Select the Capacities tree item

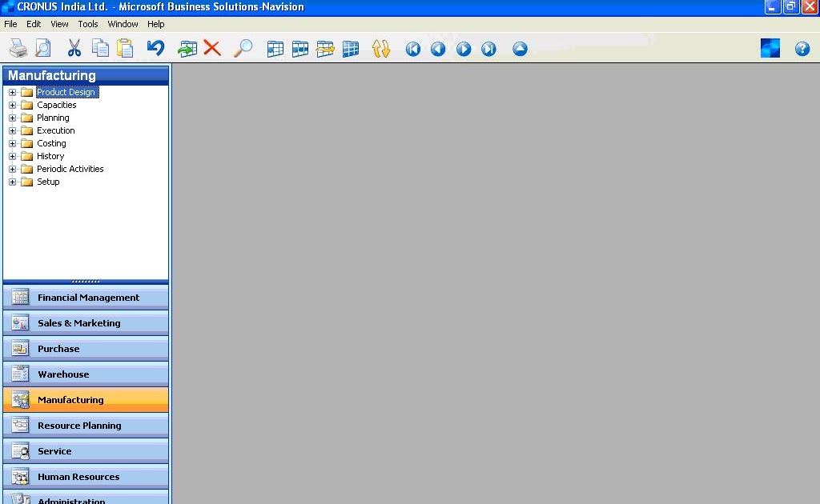pos(57,105)
